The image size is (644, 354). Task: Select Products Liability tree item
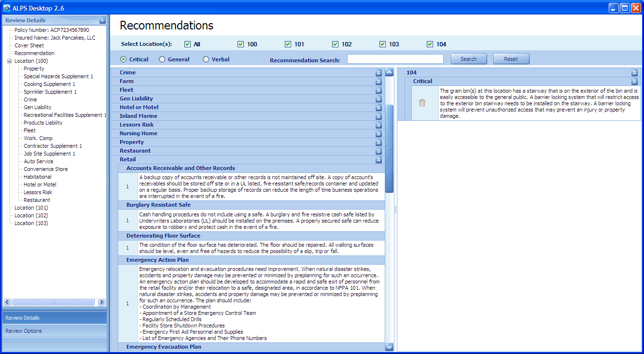tap(43, 123)
